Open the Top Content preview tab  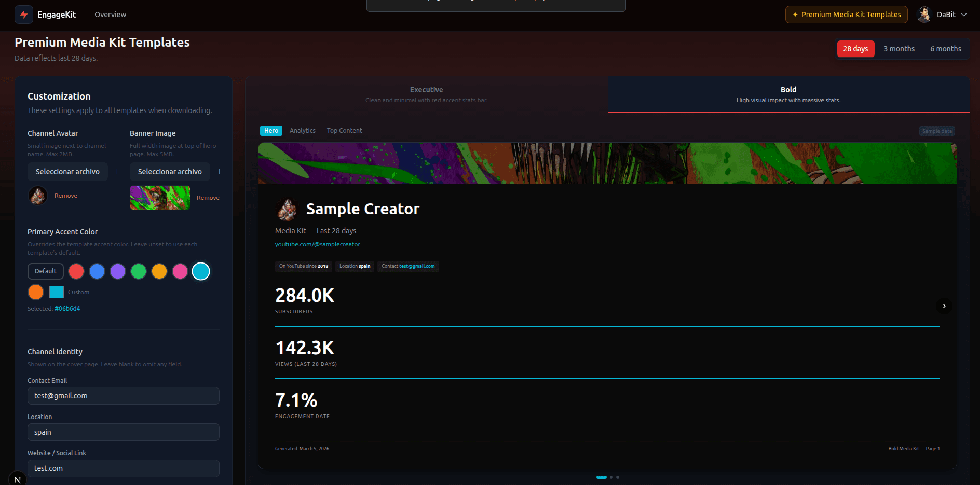point(344,131)
